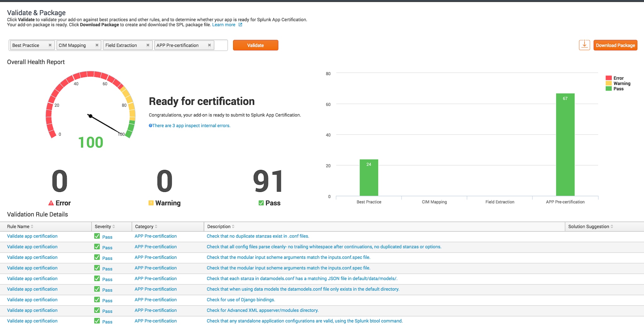Screen dimensions: 644x325
Task: Click category cell in duplicate stanzas row
Action: tap(156, 236)
